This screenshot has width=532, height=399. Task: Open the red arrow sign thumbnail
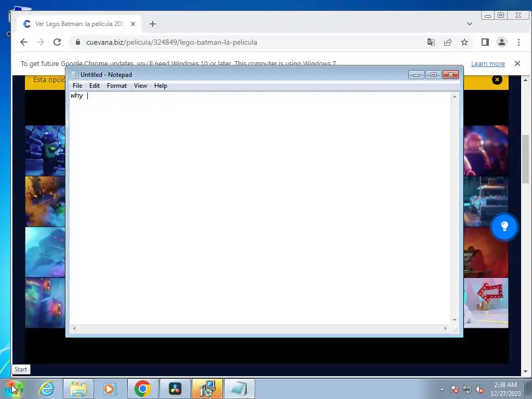(x=486, y=303)
